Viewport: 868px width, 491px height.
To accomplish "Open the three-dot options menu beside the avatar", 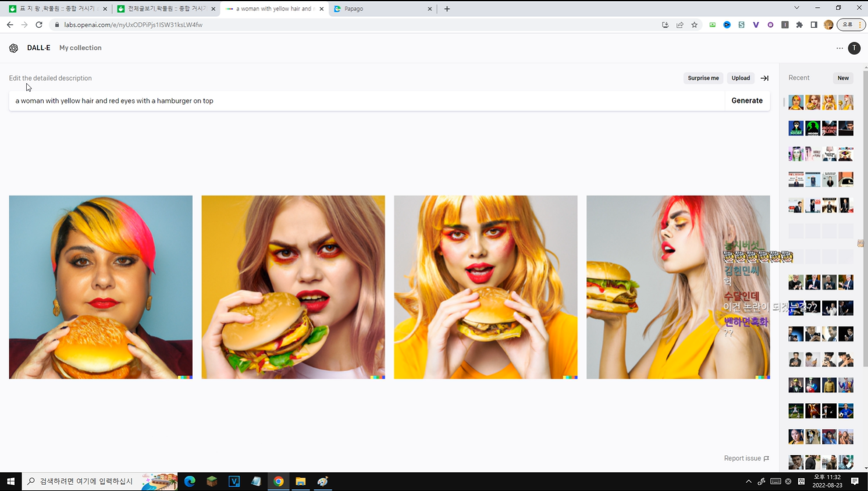I will pos(839,48).
